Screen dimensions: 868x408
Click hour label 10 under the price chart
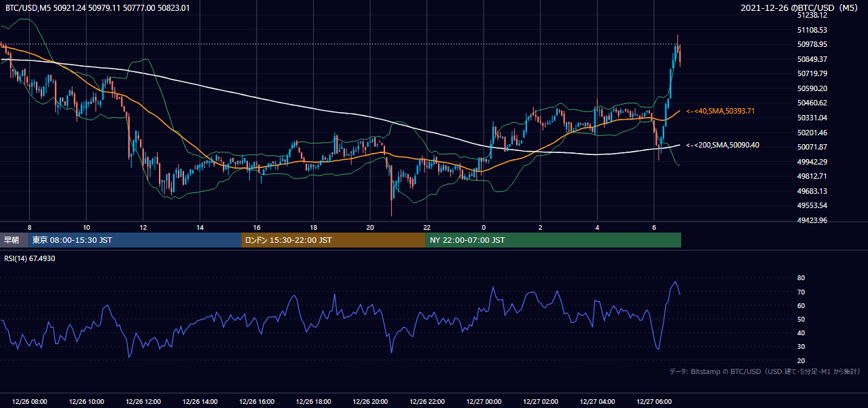86,227
